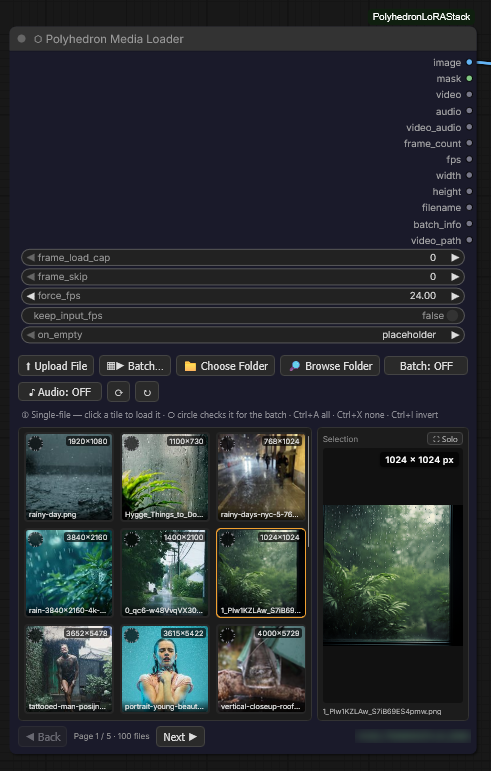
Task: Check batch circle on 1_PIw1KZLAw tile
Action: click(x=227, y=539)
